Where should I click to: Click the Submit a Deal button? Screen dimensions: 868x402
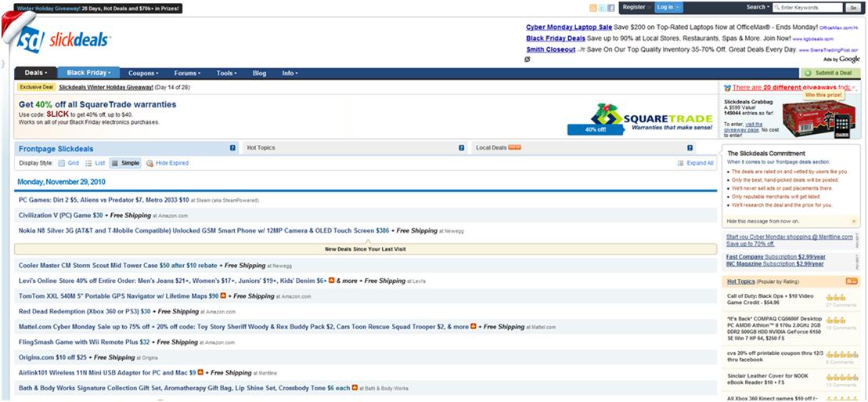[830, 73]
